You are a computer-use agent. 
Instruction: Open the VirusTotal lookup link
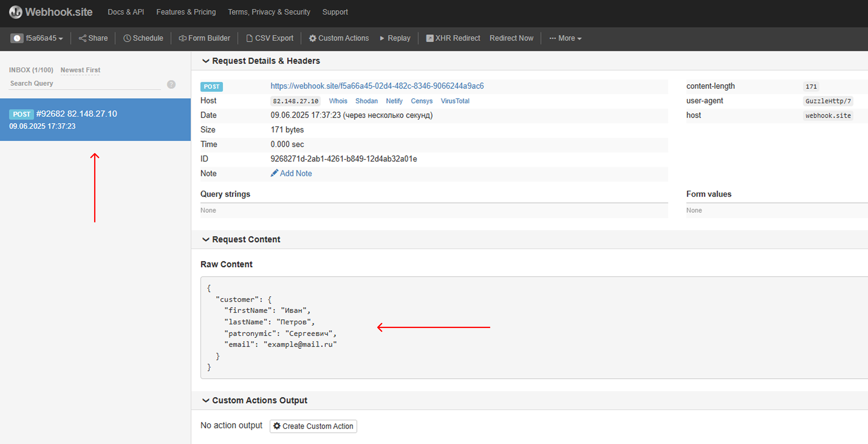(x=455, y=101)
